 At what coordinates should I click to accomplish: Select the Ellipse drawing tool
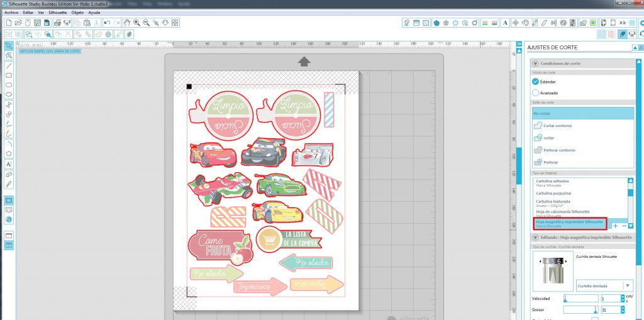(9, 95)
